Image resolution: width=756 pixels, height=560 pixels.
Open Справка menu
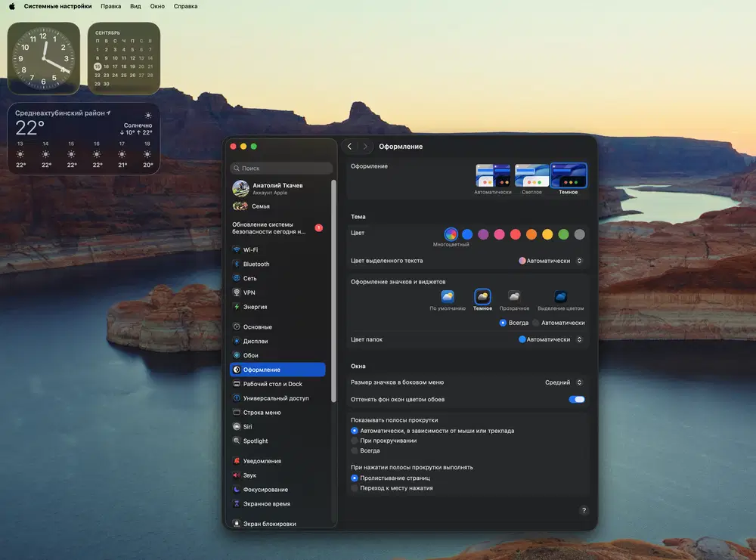186,6
